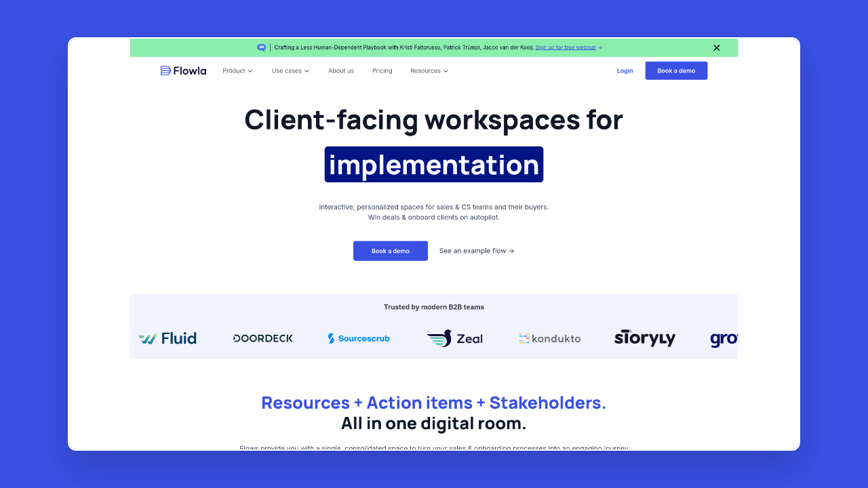868x488 pixels.
Task: Click the Login link
Action: pyautogui.click(x=625, y=70)
